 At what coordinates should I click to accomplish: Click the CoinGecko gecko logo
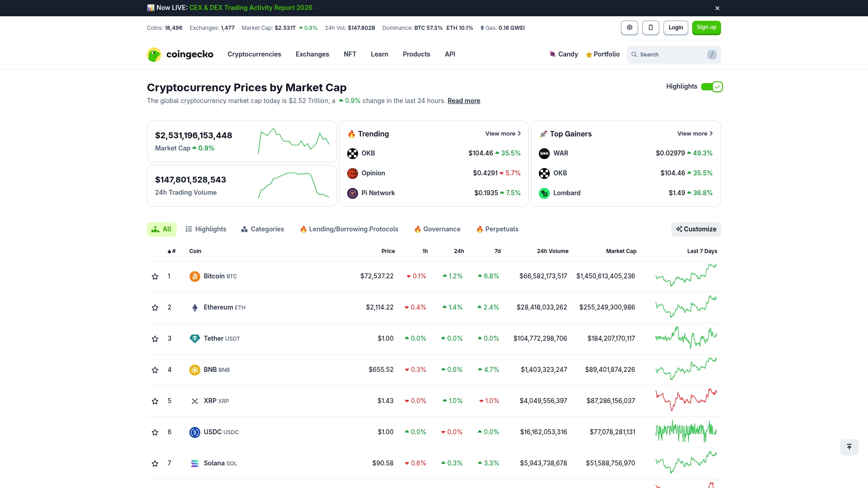point(154,54)
